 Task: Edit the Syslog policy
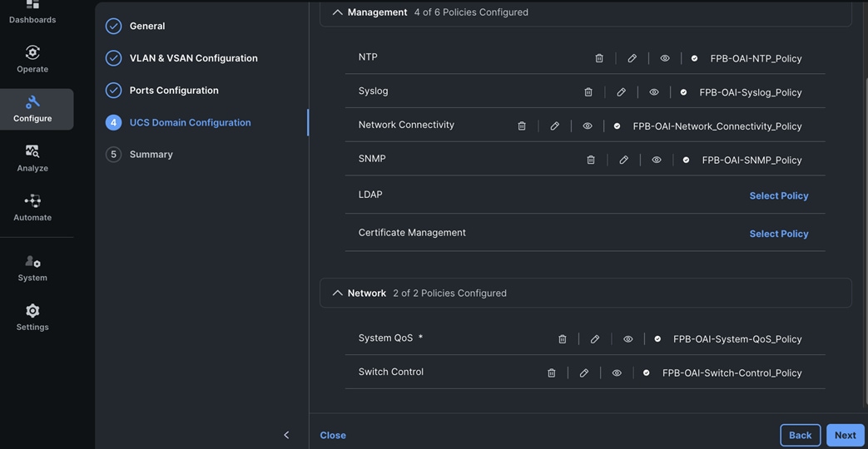tap(621, 91)
